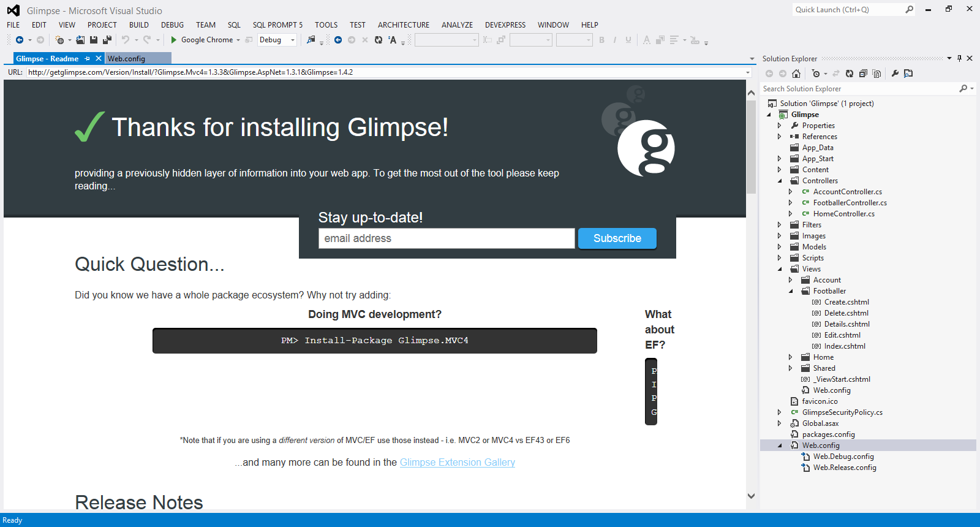Pin the Glimpse - Readme tab
Screen dimensions: 980x527
pyautogui.click(x=88, y=59)
